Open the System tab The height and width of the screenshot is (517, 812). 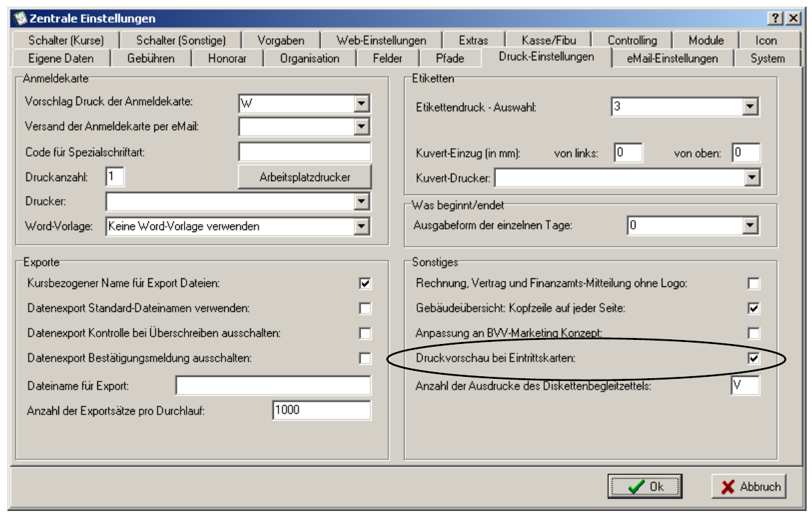(x=768, y=58)
